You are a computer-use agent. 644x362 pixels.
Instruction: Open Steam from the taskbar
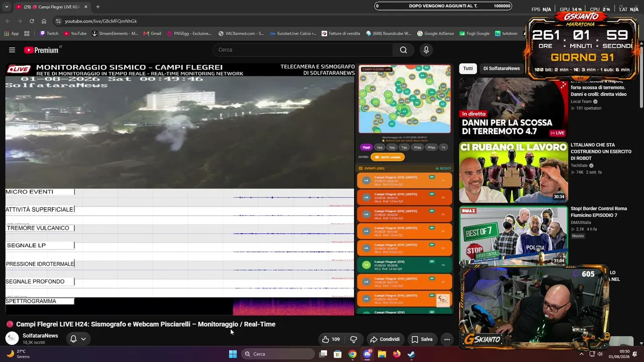(411, 354)
